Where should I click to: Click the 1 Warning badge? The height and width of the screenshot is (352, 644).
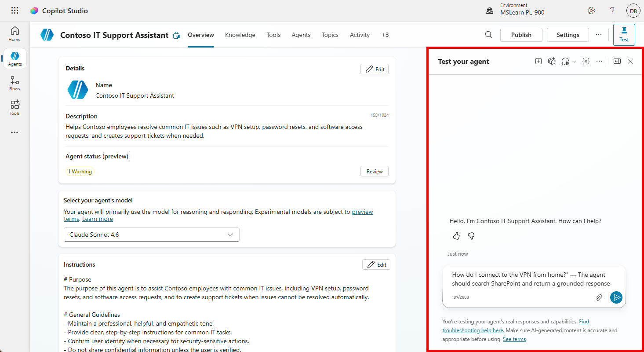pos(80,172)
